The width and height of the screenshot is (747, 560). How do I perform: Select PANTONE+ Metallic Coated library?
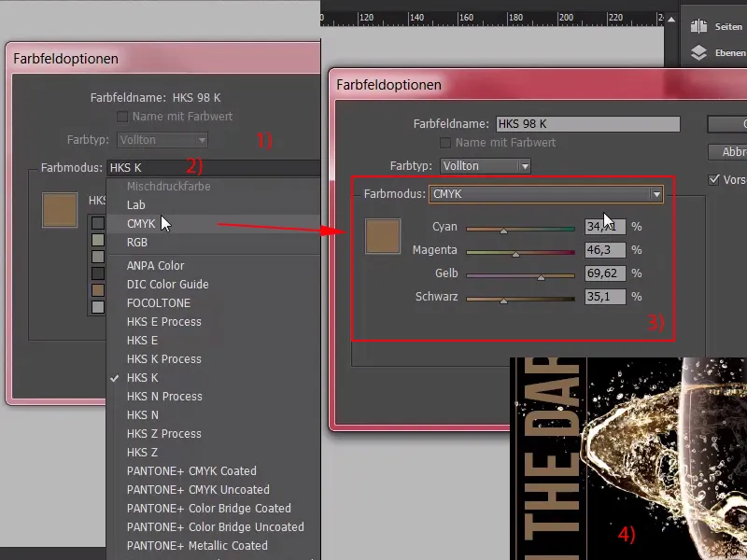click(x=197, y=546)
